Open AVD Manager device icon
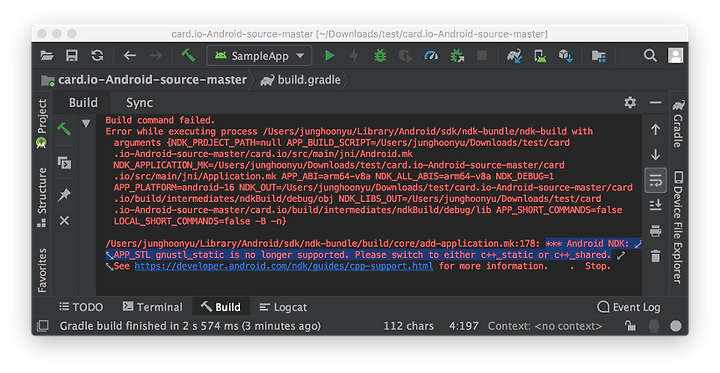The width and height of the screenshot is (720, 373). tap(540, 56)
